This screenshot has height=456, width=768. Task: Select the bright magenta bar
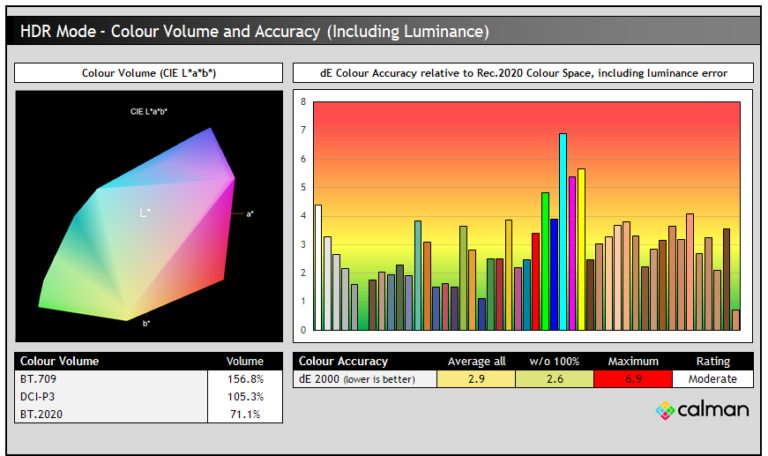pyautogui.click(x=572, y=253)
